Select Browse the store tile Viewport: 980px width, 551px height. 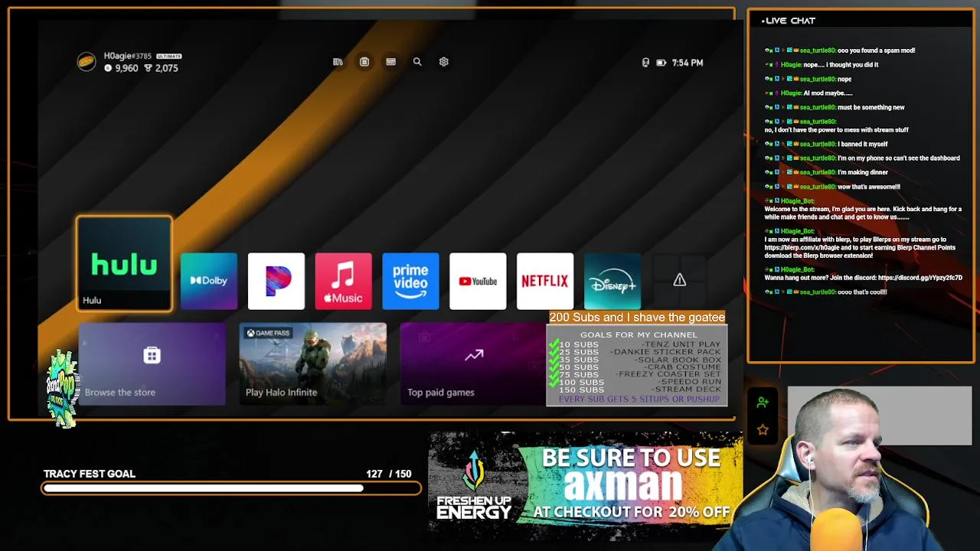pos(152,364)
